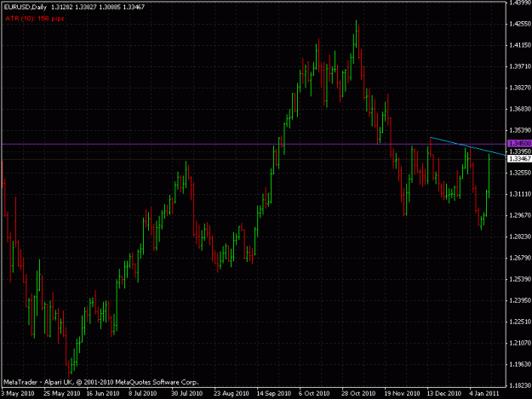Click the 1.19630 price axis label
Viewport: 532px width, 399px height.
pyautogui.click(x=520, y=364)
